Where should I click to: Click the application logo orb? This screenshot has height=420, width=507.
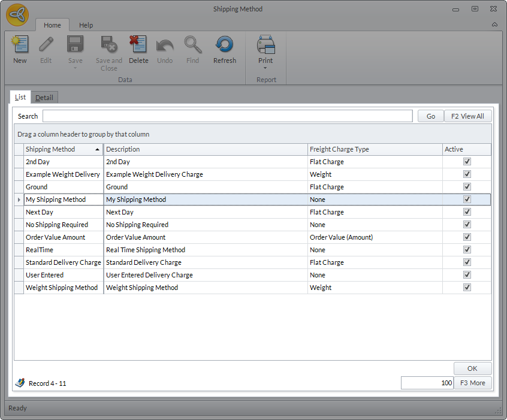(x=17, y=15)
